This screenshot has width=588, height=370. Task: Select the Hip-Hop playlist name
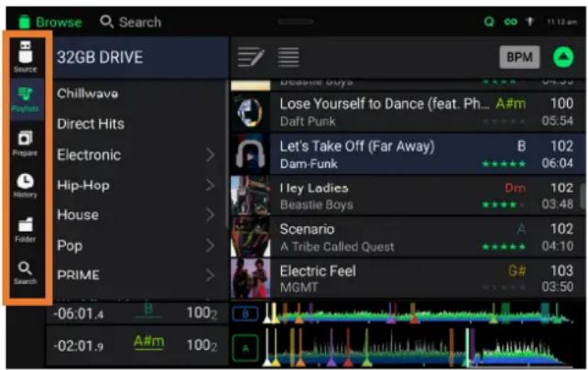(83, 185)
